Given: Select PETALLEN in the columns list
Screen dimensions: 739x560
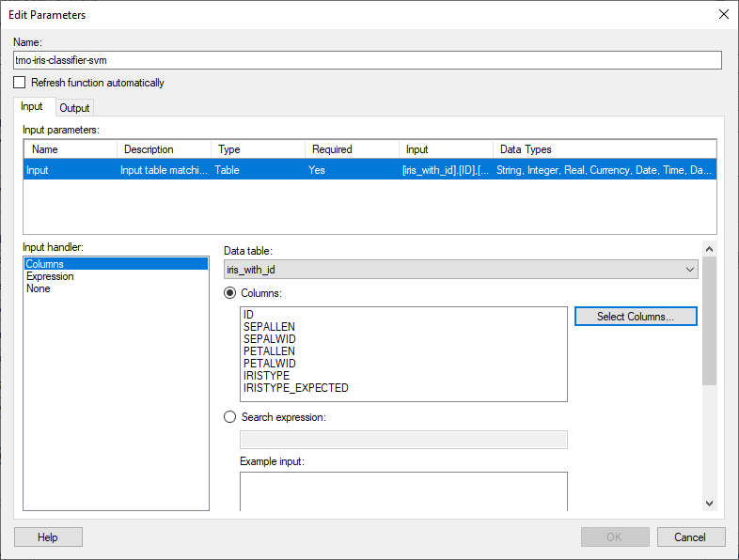Looking at the screenshot, I should (271, 350).
